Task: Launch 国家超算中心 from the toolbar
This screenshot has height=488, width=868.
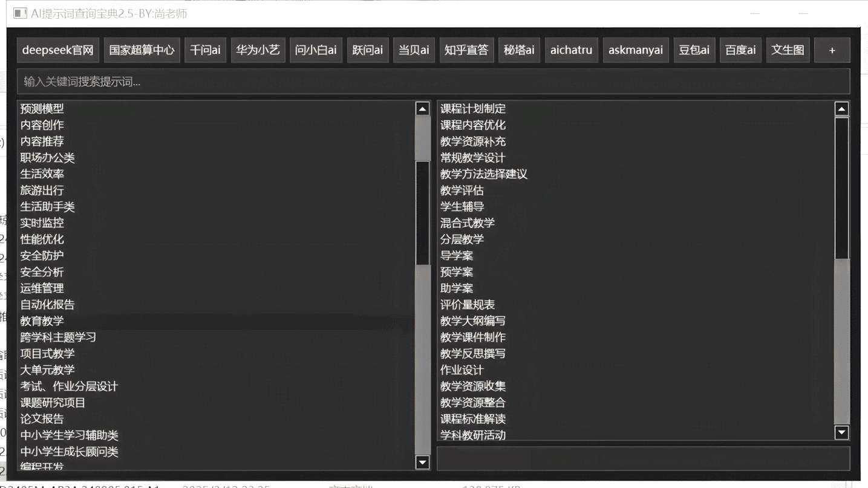Action: [x=142, y=50]
